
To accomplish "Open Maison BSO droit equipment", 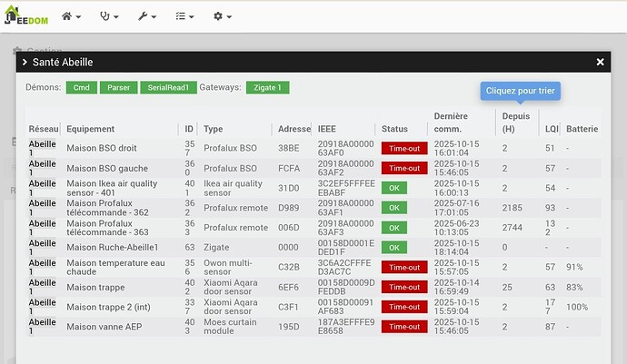I will (x=102, y=148).
